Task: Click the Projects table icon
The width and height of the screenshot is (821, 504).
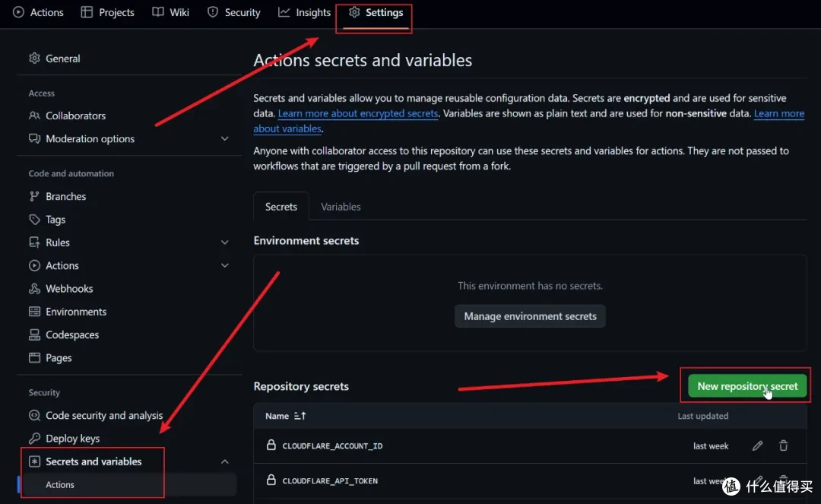Action: [87, 12]
